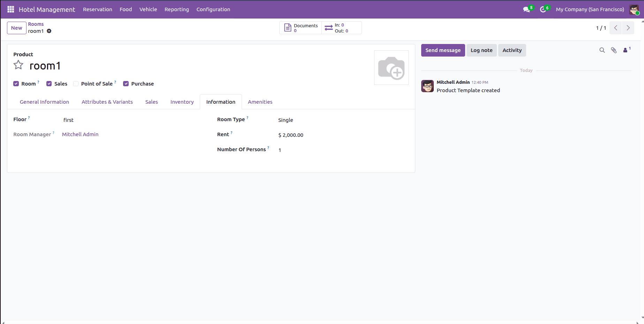The height and width of the screenshot is (324, 644).
Task: Open the Reservation menu
Action: pyautogui.click(x=98, y=9)
